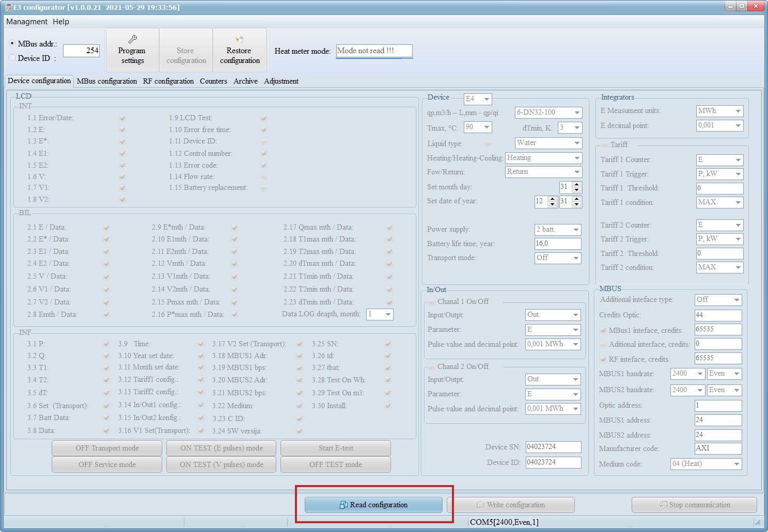Click the Stop communication icon

point(663,505)
